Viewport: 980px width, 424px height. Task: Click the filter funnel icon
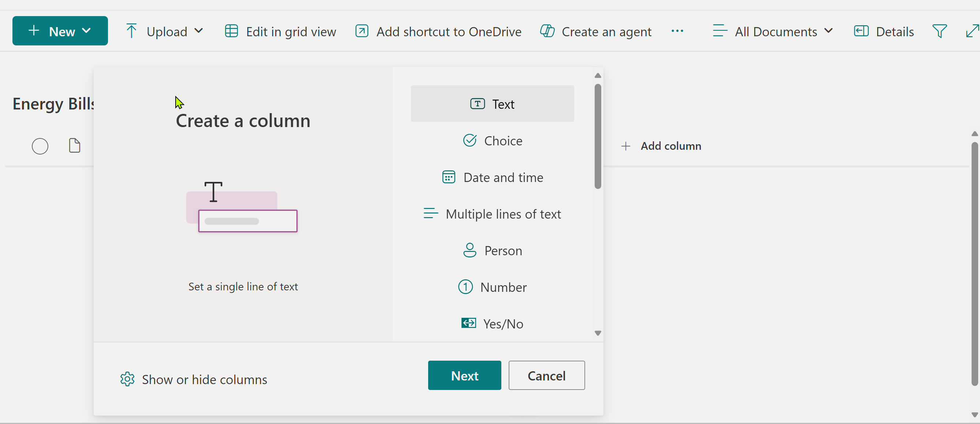pyautogui.click(x=939, y=31)
